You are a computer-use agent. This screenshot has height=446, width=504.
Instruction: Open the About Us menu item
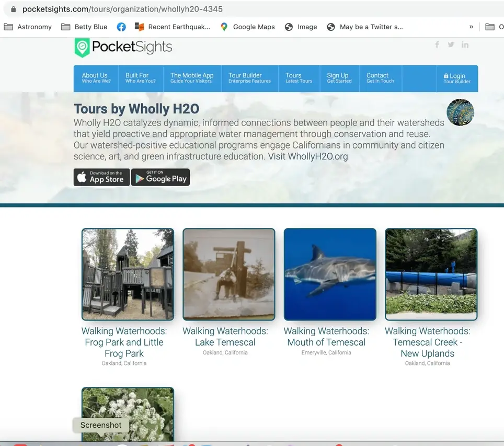(96, 78)
